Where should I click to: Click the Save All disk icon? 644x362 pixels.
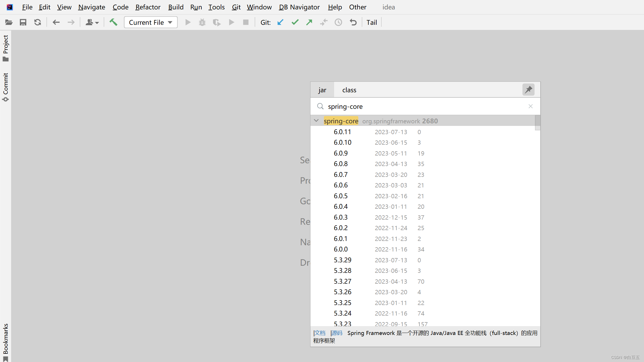(23, 22)
